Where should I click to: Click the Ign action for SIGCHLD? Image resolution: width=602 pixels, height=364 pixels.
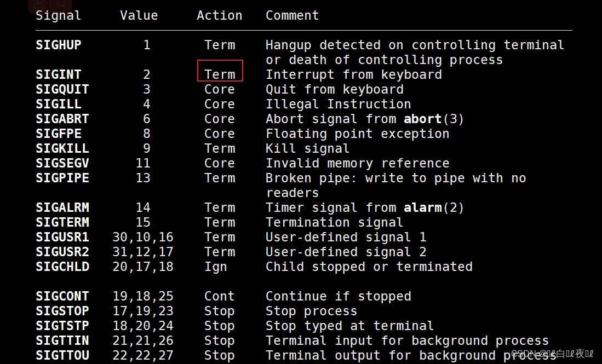pyautogui.click(x=215, y=267)
